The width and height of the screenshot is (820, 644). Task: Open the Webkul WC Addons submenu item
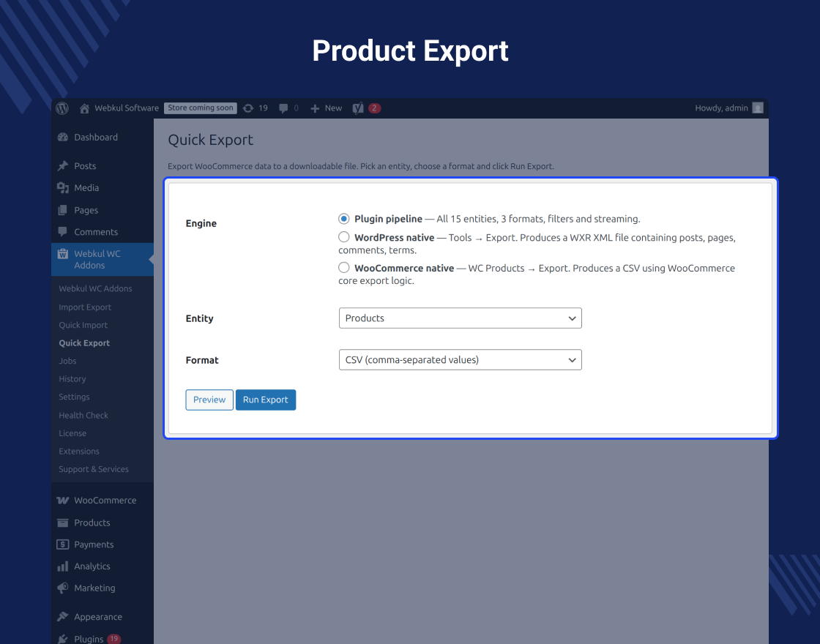point(95,288)
